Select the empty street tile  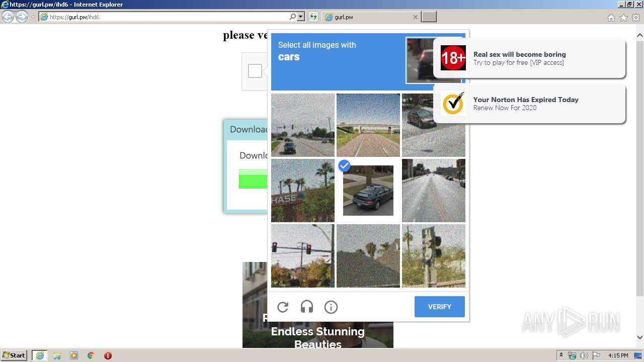pos(434,191)
